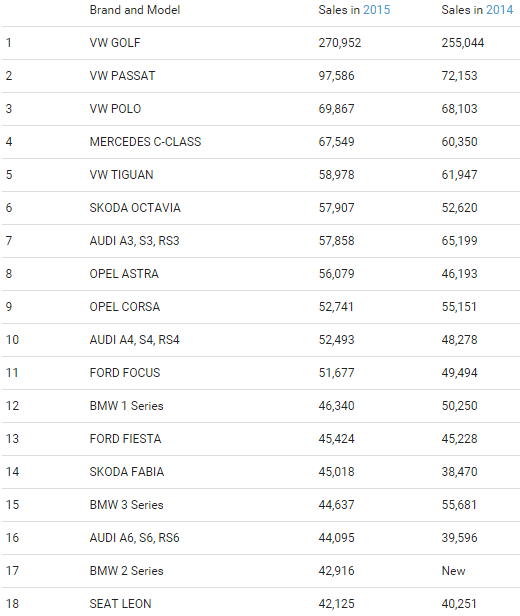This screenshot has height=616, width=520.
Task: Open the 2015 link in header
Action: pyautogui.click(x=376, y=10)
